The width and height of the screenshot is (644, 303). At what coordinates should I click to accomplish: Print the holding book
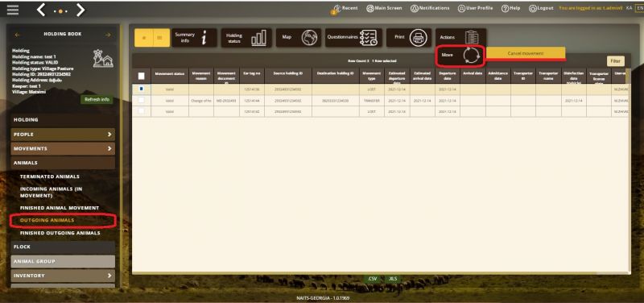pos(409,38)
